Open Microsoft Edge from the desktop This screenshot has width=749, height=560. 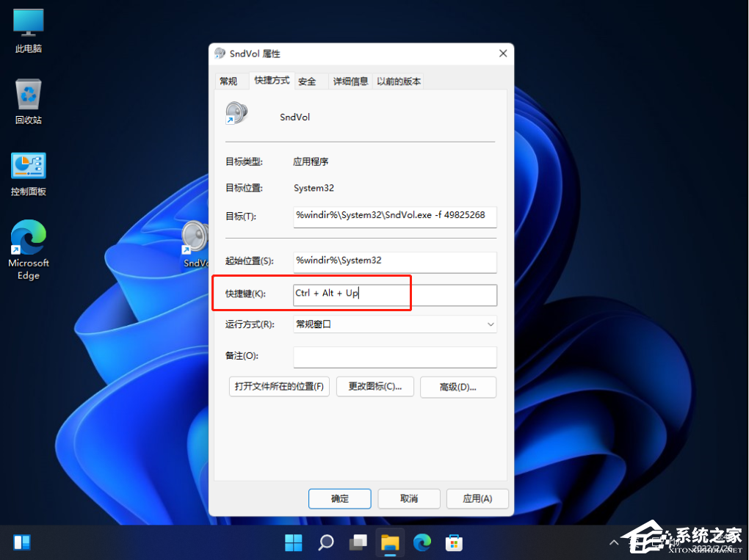pyautogui.click(x=27, y=242)
